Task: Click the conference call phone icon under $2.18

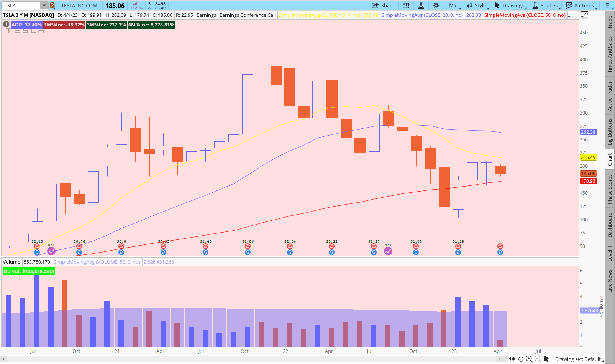Action: coord(37,246)
